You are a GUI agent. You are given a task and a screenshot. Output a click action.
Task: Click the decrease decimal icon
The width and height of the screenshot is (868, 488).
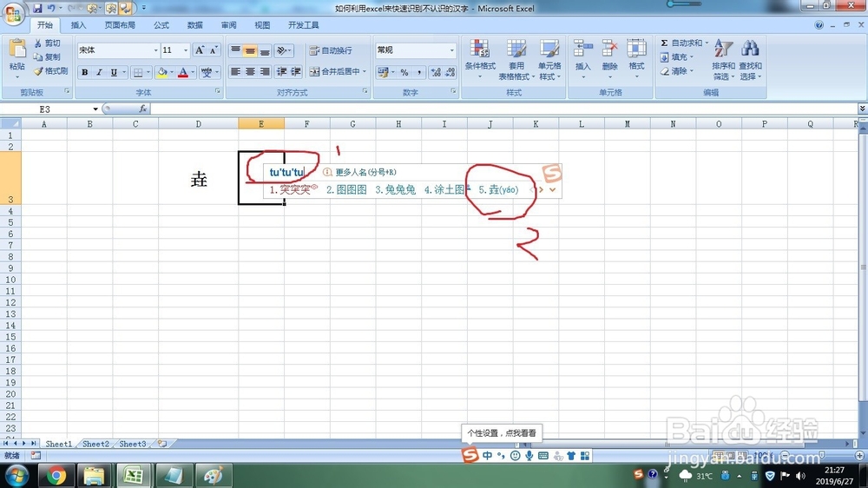(450, 72)
